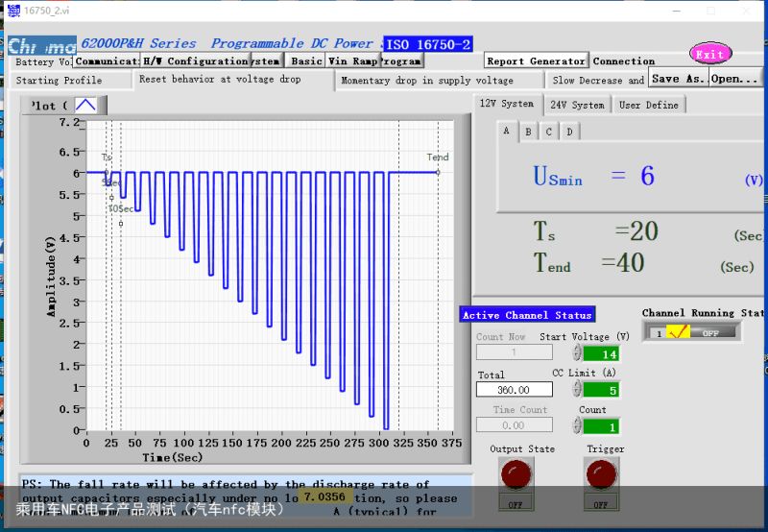Adjust the Count stepper arrows
The height and width of the screenshot is (532, 768).
tap(577, 425)
